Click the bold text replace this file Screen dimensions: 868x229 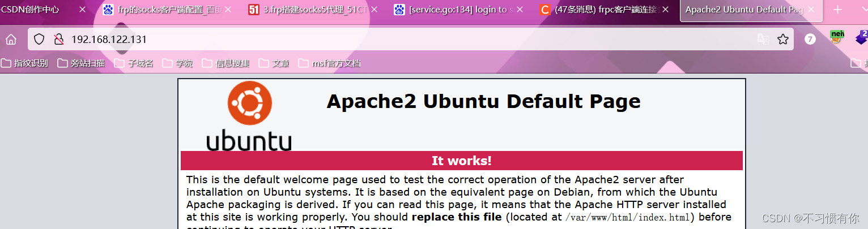(457, 217)
